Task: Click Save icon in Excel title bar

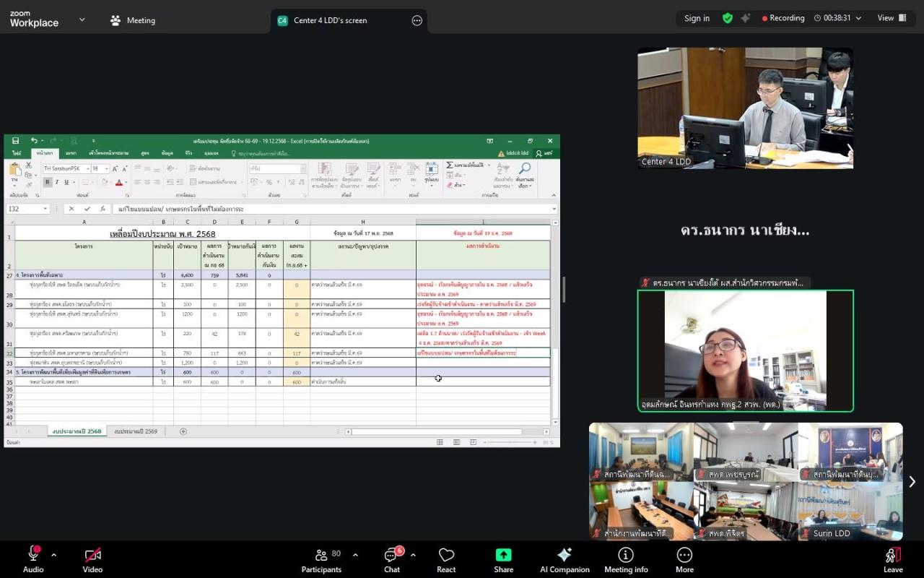Action: point(16,141)
